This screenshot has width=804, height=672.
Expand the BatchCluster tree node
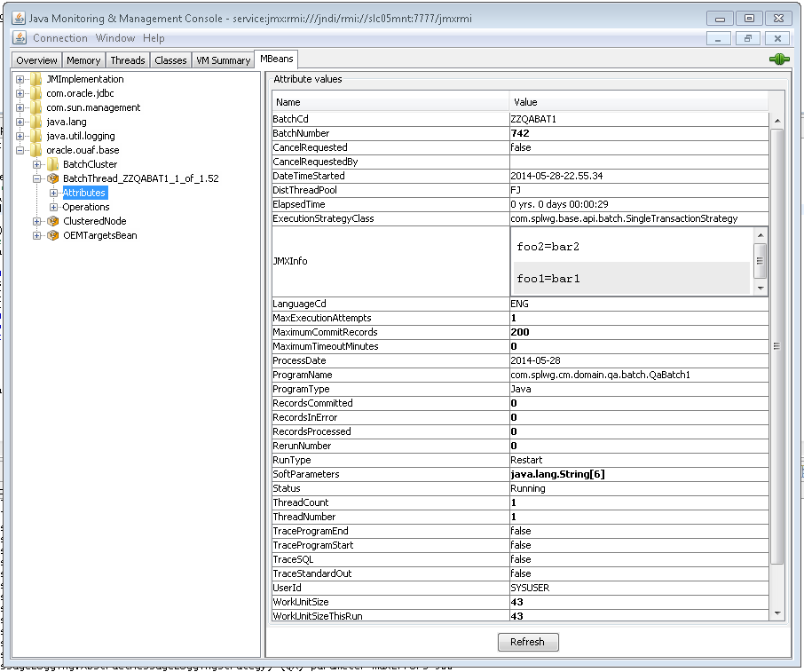[36, 164]
